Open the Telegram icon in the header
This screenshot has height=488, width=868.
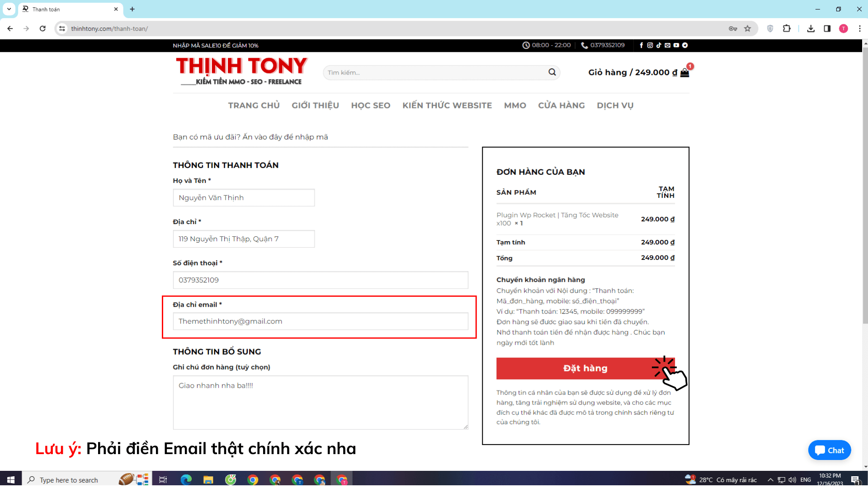(x=685, y=45)
